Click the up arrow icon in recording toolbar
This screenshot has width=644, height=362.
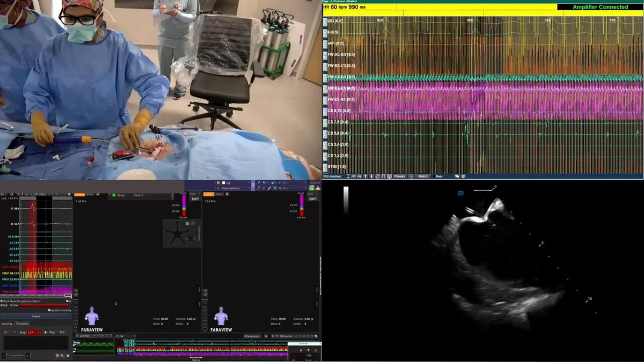pos(365,176)
